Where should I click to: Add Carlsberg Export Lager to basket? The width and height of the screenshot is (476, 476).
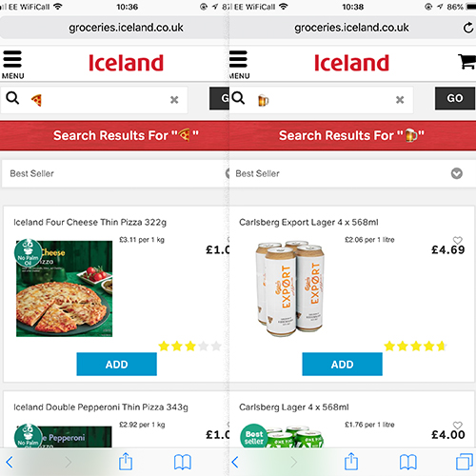(342, 364)
